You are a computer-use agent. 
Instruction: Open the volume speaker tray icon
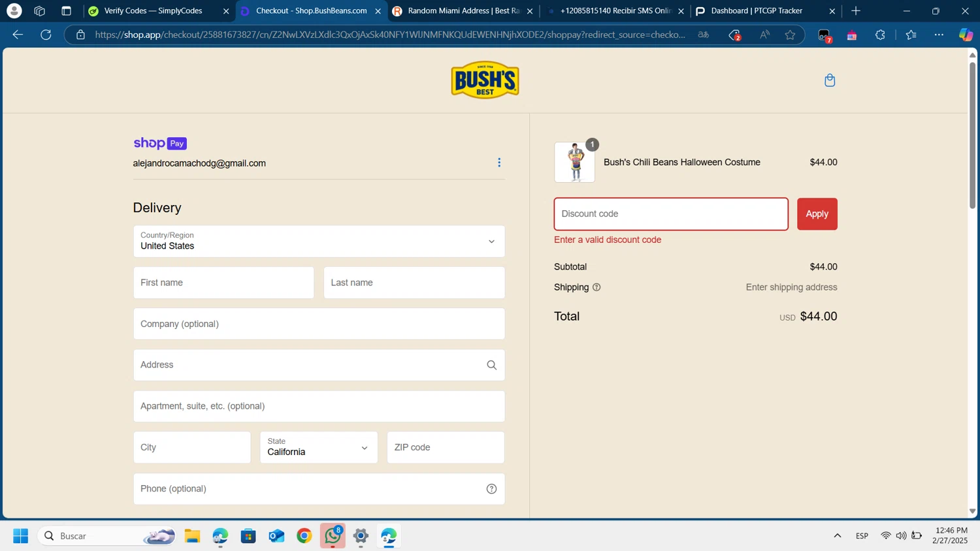901,536
